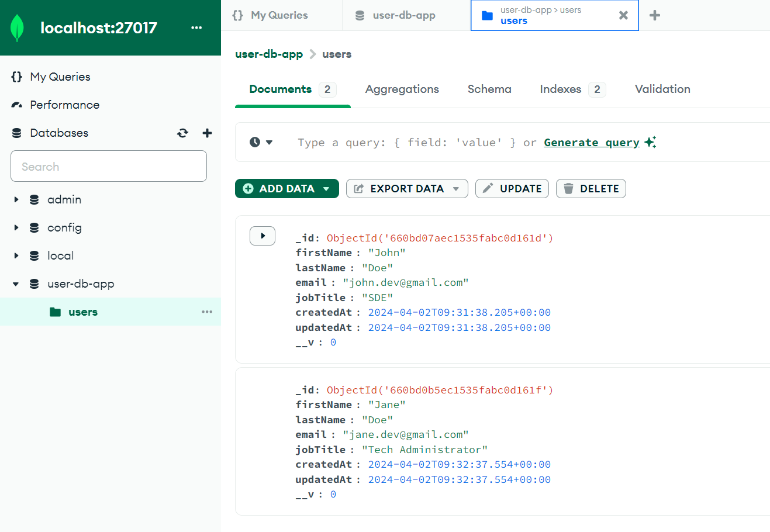Open users collection ellipsis menu in sidebar
This screenshot has width=770, height=532.
click(x=207, y=312)
